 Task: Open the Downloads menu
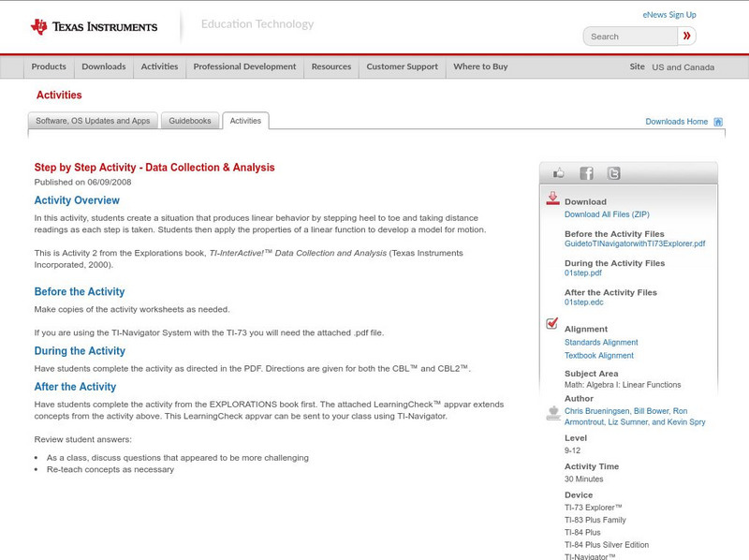point(104,66)
